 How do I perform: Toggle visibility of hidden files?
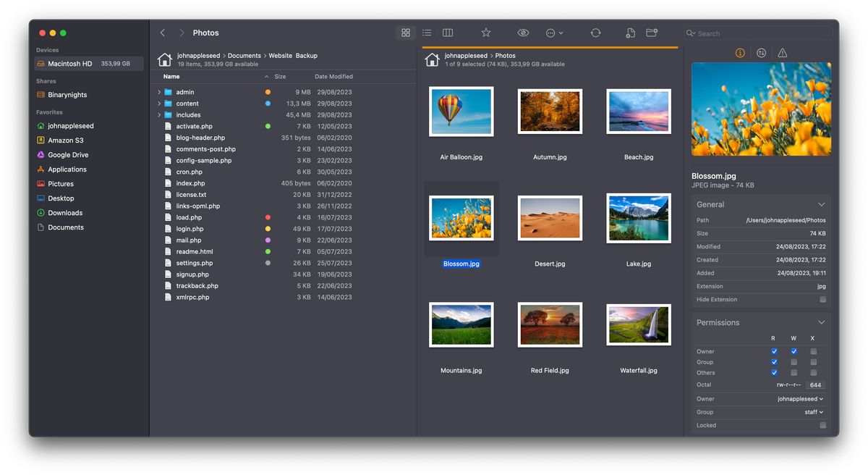[x=522, y=33]
